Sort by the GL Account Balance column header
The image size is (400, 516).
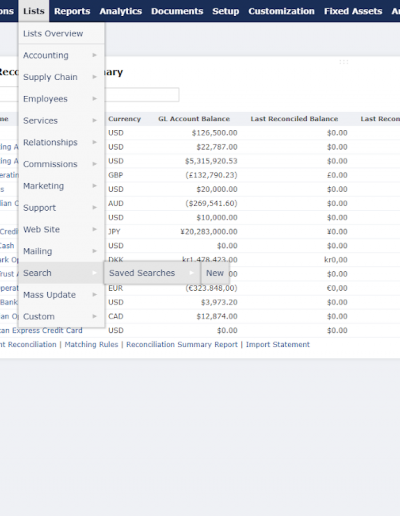pos(194,119)
